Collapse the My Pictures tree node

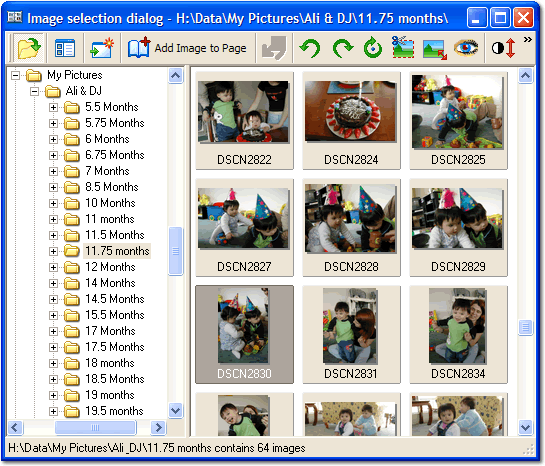tap(15, 75)
